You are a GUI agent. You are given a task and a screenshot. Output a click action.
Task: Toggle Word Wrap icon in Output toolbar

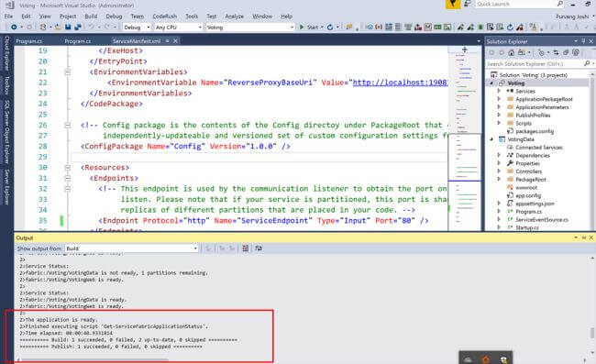[259, 248]
